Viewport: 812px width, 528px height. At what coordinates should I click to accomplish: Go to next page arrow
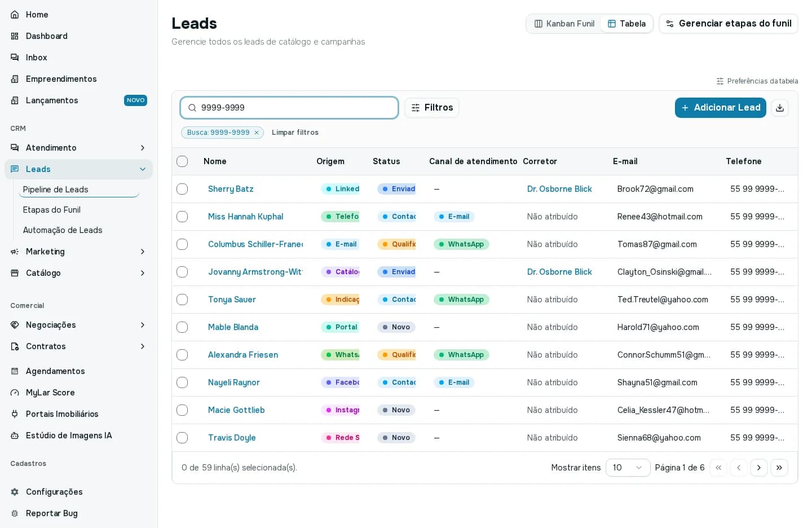759,468
